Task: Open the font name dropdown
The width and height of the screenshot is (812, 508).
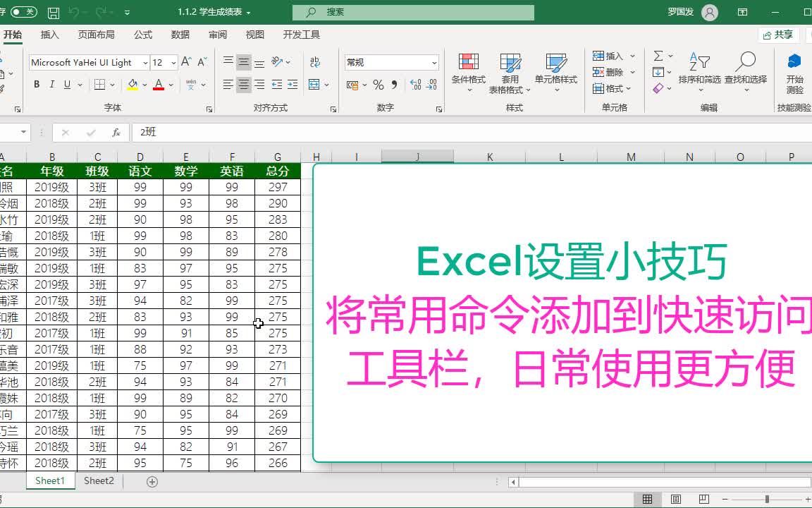Action: [144, 62]
